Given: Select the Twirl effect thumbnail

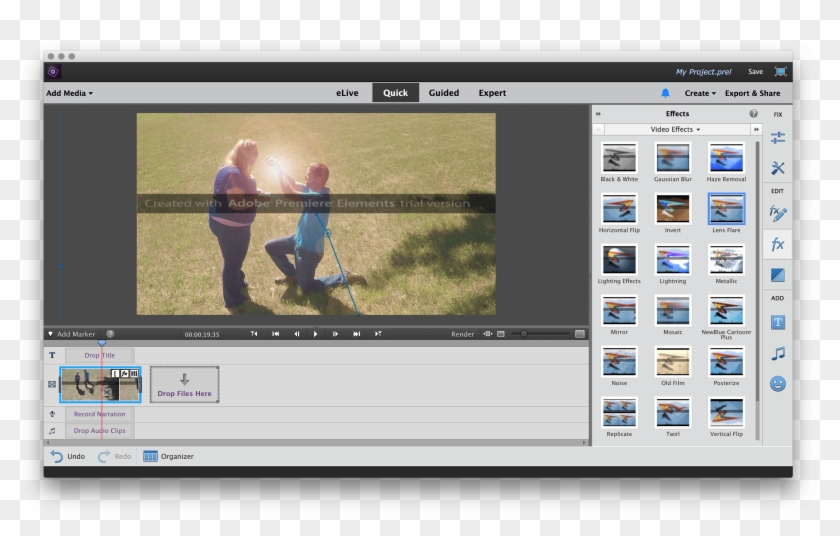Looking at the screenshot, I should 673,412.
